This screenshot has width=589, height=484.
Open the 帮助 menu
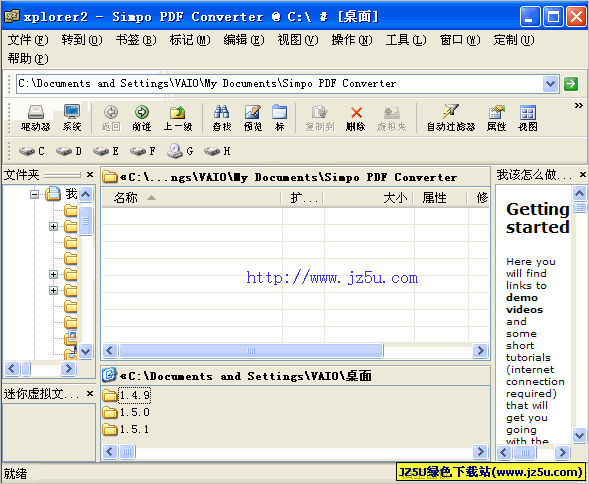pyautogui.click(x=28, y=59)
